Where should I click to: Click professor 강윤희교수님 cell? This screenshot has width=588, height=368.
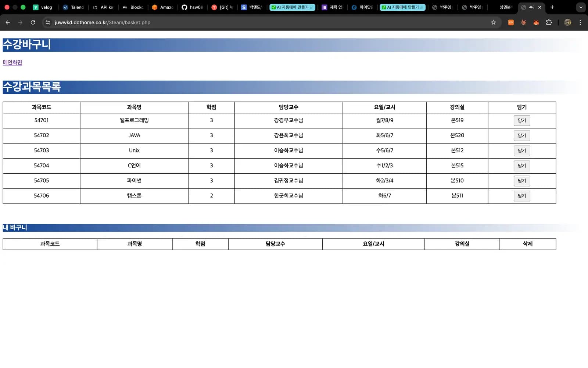[288, 135]
